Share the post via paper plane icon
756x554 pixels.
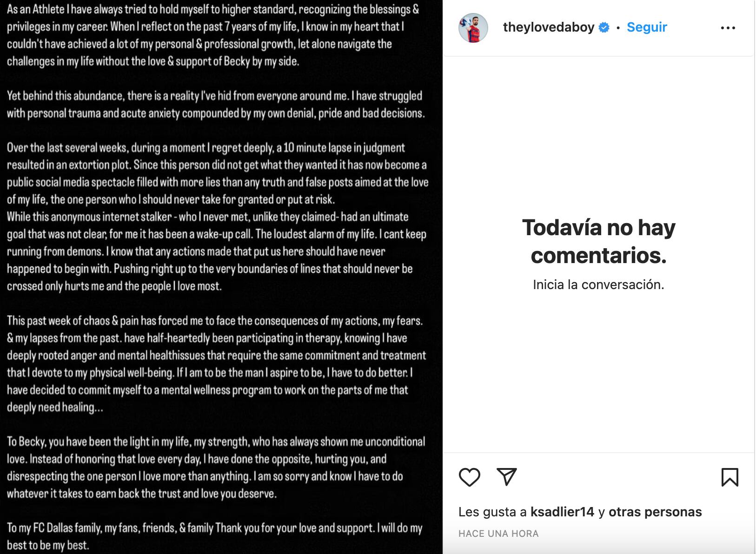point(506,477)
